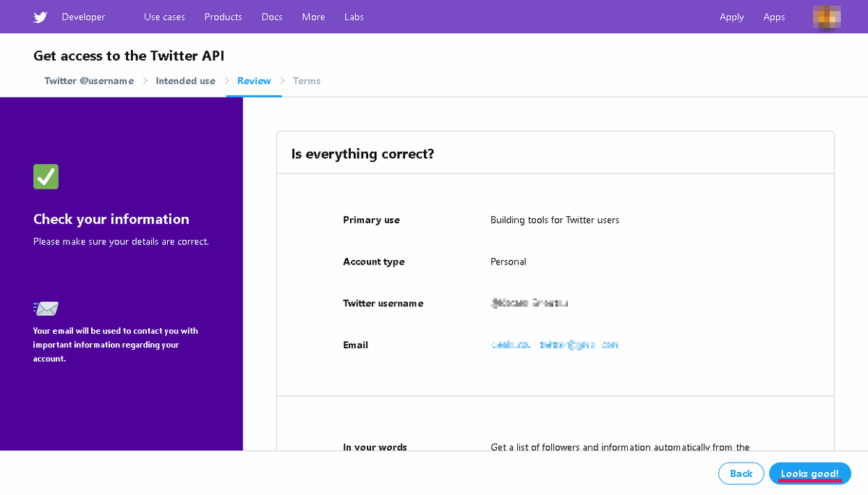Viewport: 868px width, 495px height.
Task: Select the Review step tab
Action: pyautogui.click(x=254, y=81)
